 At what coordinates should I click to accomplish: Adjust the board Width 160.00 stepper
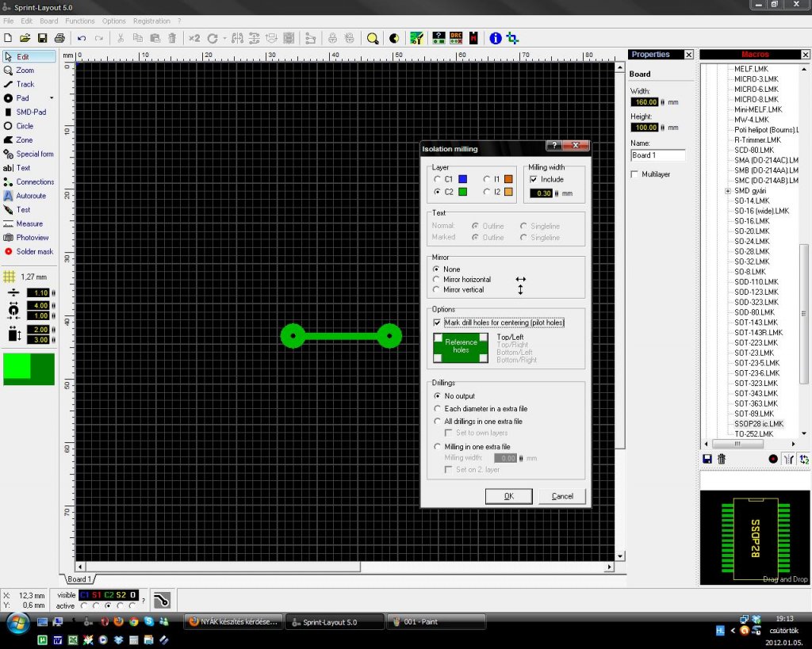[662, 102]
